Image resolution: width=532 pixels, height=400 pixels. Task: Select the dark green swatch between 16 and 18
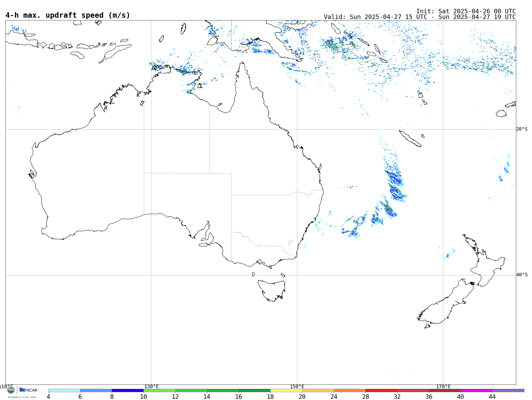(254, 391)
